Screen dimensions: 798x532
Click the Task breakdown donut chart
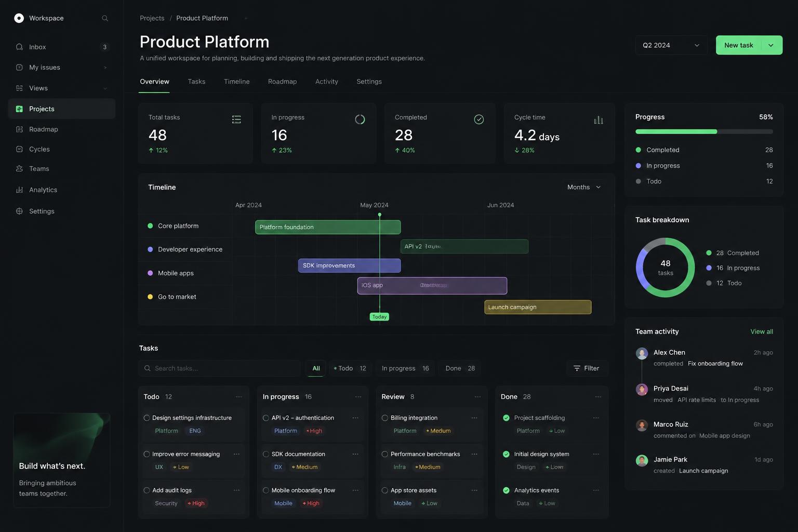point(666,268)
